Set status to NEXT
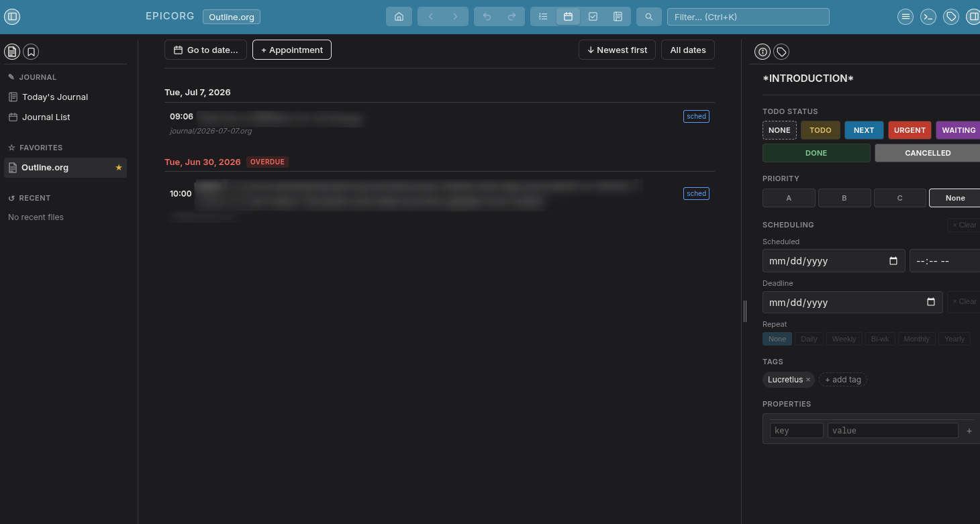The width and height of the screenshot is (980, 524). (x=864, y=130)
